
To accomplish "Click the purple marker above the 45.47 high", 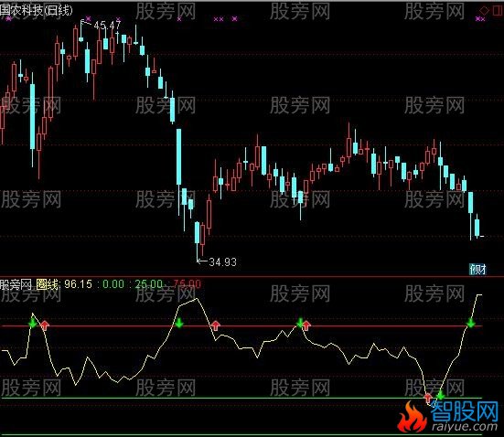I will (x=88, y=19).
